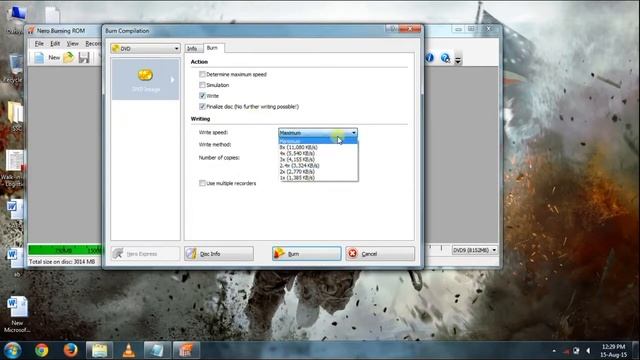Open the Windows Start menu

(x=13, y=350)
